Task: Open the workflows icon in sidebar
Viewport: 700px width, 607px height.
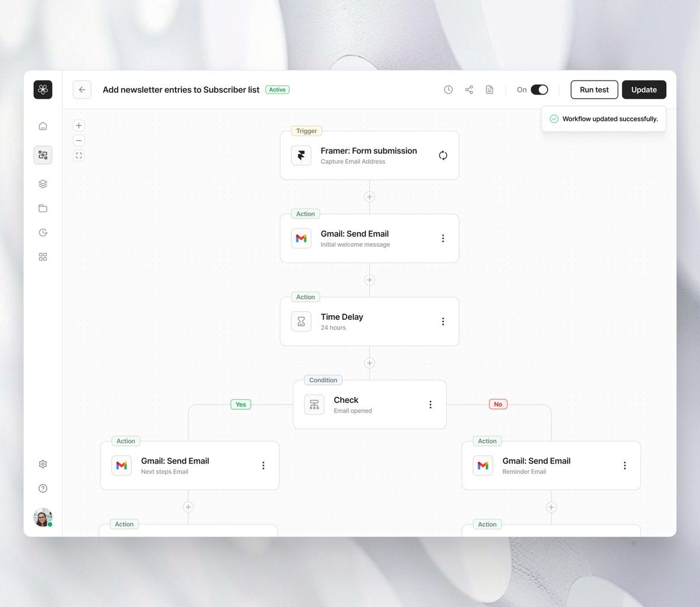Action: point(43,155)
